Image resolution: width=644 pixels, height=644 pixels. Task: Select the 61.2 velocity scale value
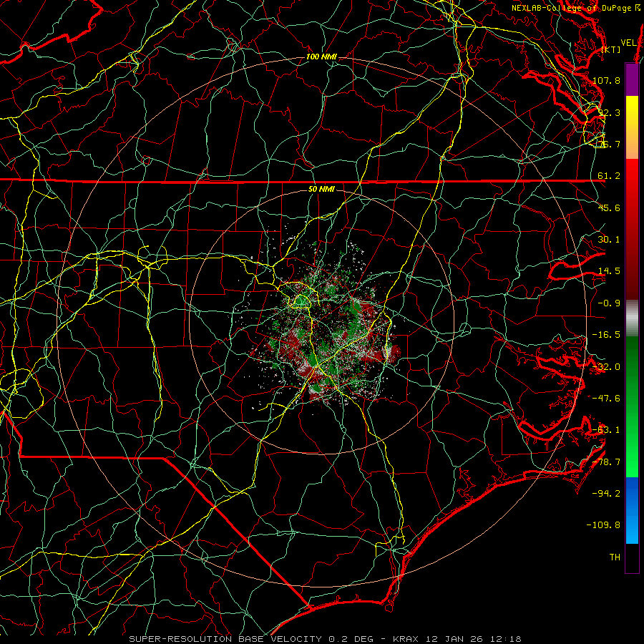[x=609, y=176]
